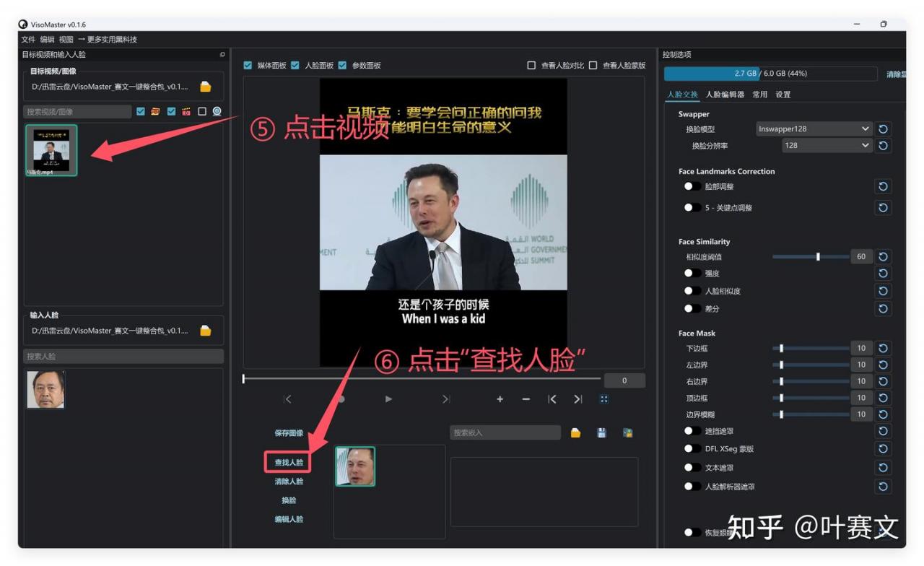Turn on DFL XSeg 蒙版 toggle

pyautogui.click(x=692, y=448)
